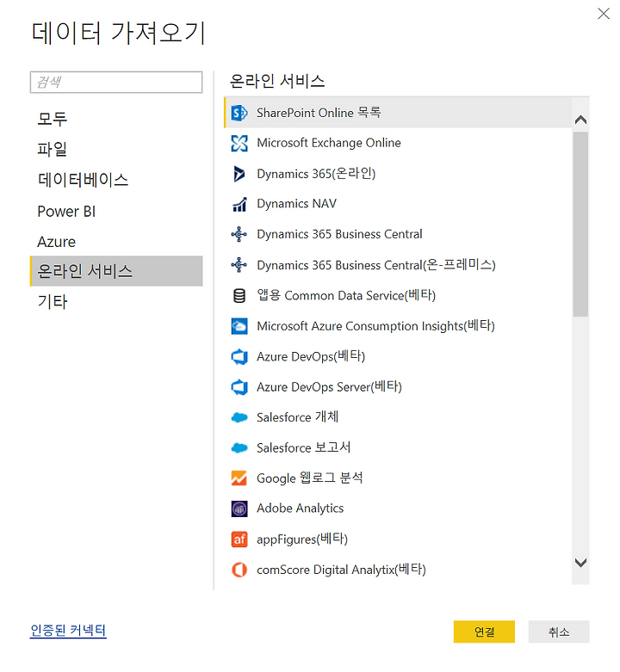Viewport: 620px width, 672px height.
Task: Select Salesforce 보고서 text
Action: (x=304, y=447)
